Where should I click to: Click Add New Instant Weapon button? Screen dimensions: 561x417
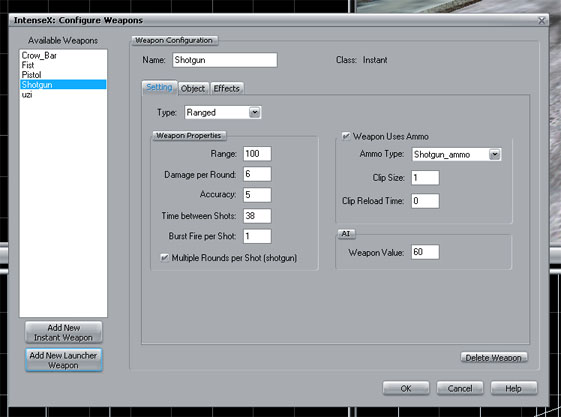tap(63, 332)
